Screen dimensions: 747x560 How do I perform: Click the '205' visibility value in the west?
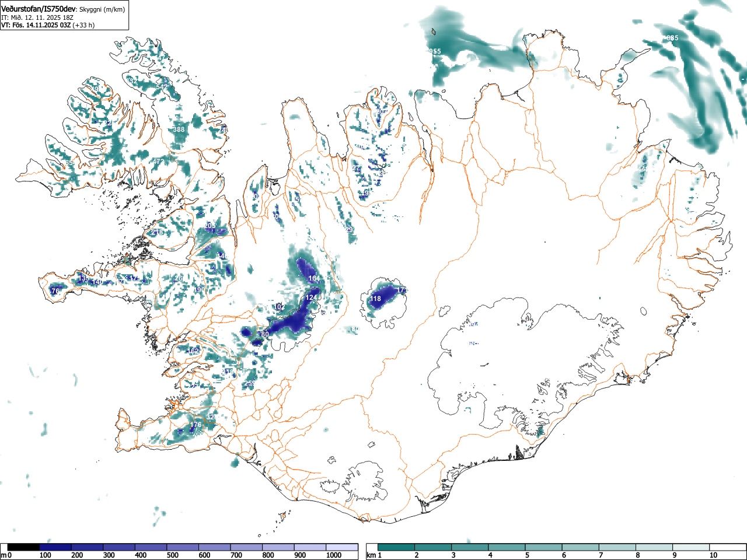point(210,226)
